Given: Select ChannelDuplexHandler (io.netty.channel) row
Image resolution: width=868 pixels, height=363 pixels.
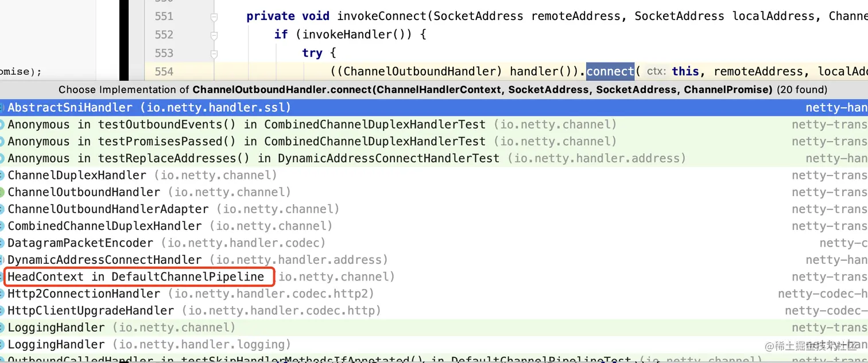Looking at the screenshot, I should [x=434, y=175].
